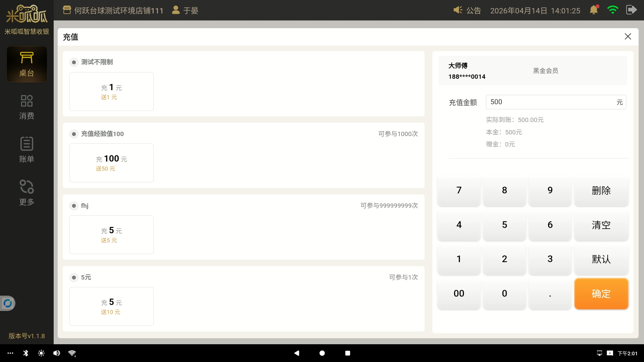Viewport: 644px width, 362px height.
Task: Open the 公告 announcement speaker icon
Action: click(x=458, y=10)
